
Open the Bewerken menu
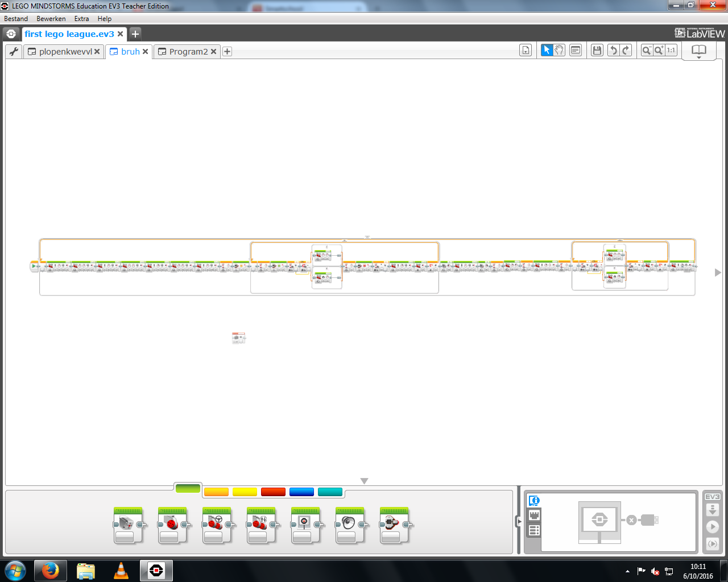point(51,19)
